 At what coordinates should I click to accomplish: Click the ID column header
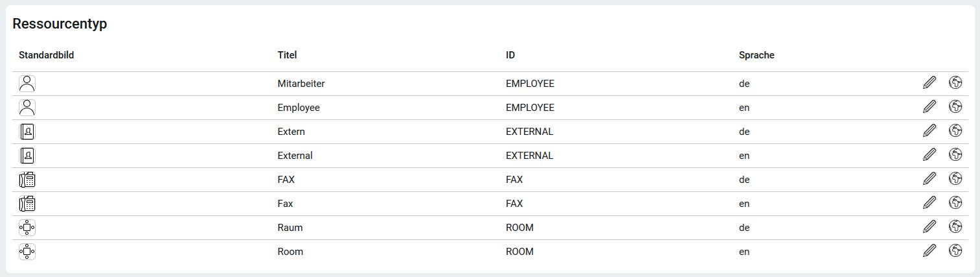[x=510, y=55]
